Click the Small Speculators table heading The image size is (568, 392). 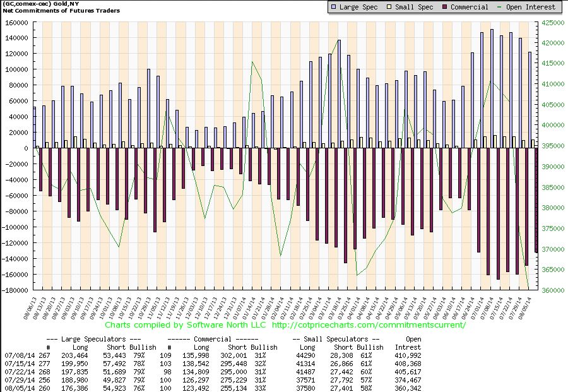click(336, 339)
